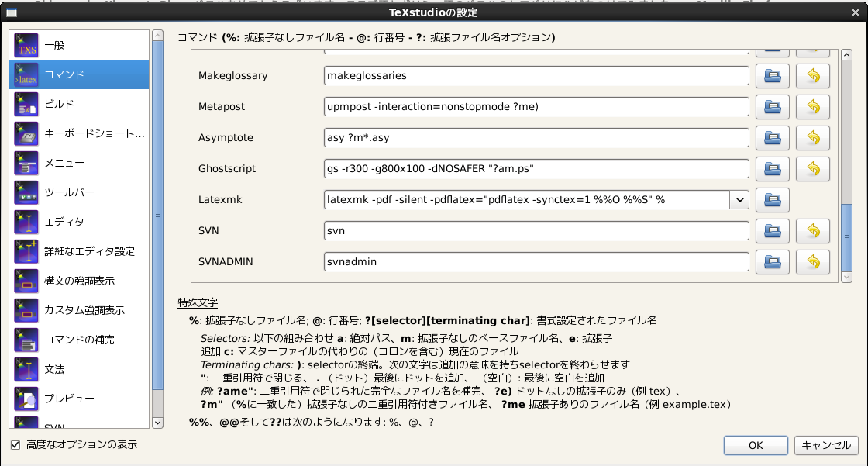
Task: Expand the Latexmk command dropdown arrow
Action: [739, 200]
